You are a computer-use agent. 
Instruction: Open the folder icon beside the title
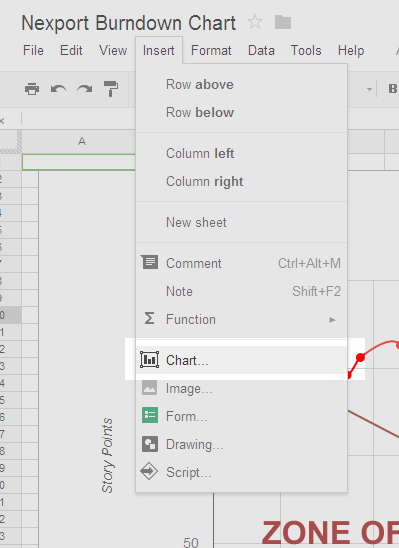283,22
